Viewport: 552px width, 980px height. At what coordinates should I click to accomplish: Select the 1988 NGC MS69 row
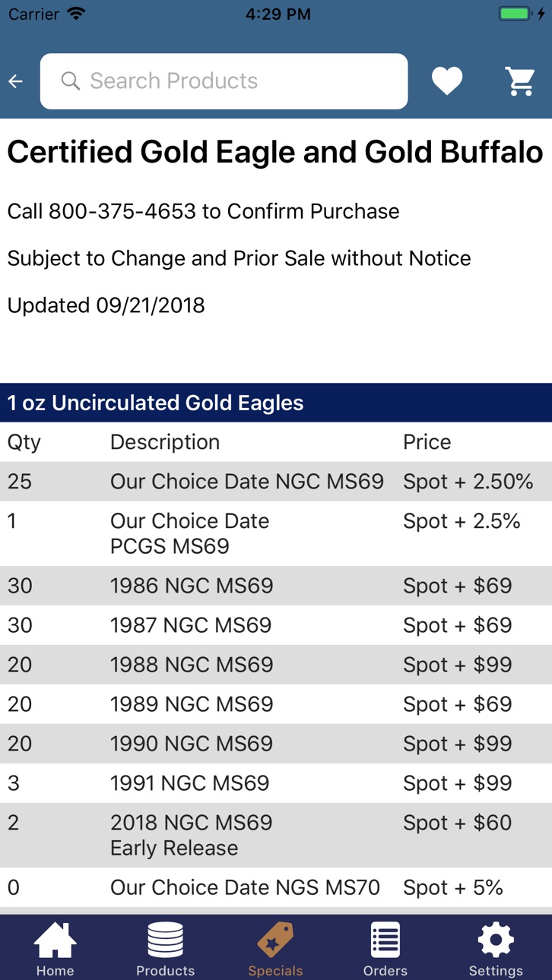click(276, 665)
